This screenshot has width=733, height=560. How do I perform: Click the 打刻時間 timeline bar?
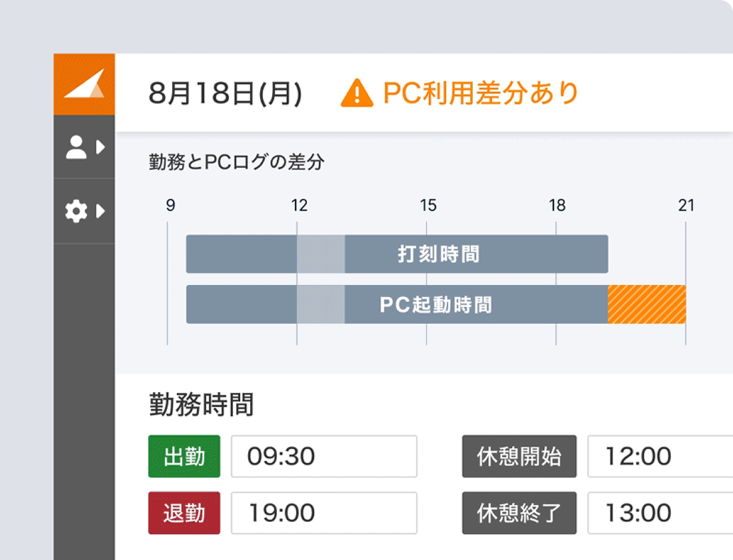pyautogui.click(x=397, y=254)
